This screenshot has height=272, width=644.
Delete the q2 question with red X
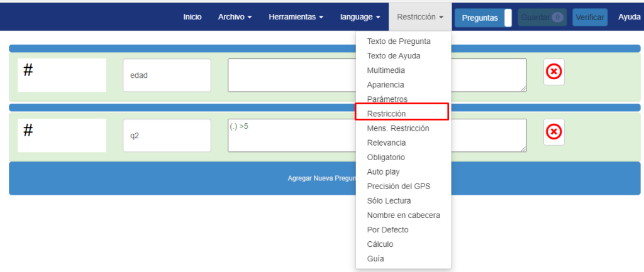(553, 132)
